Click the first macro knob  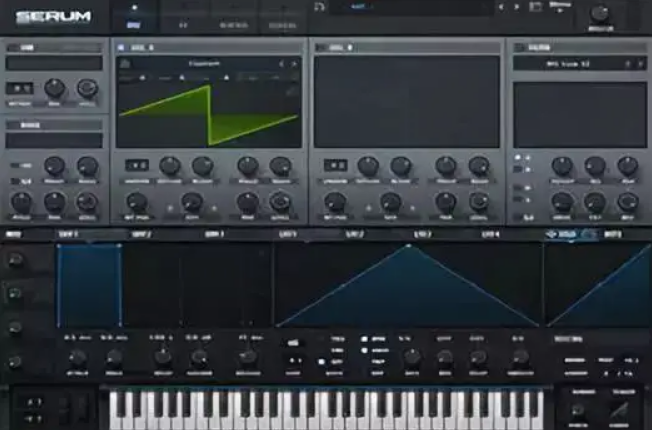tap(15, 260)
